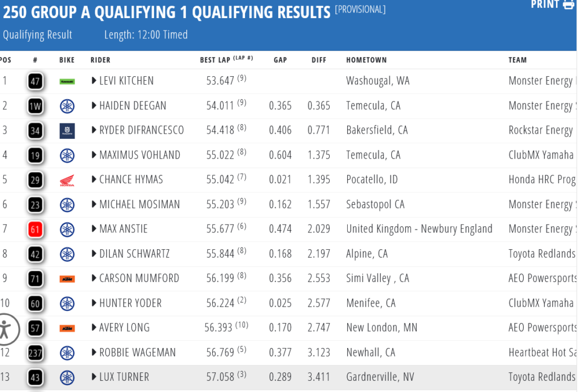Open the accessibility widget icon

7,329
